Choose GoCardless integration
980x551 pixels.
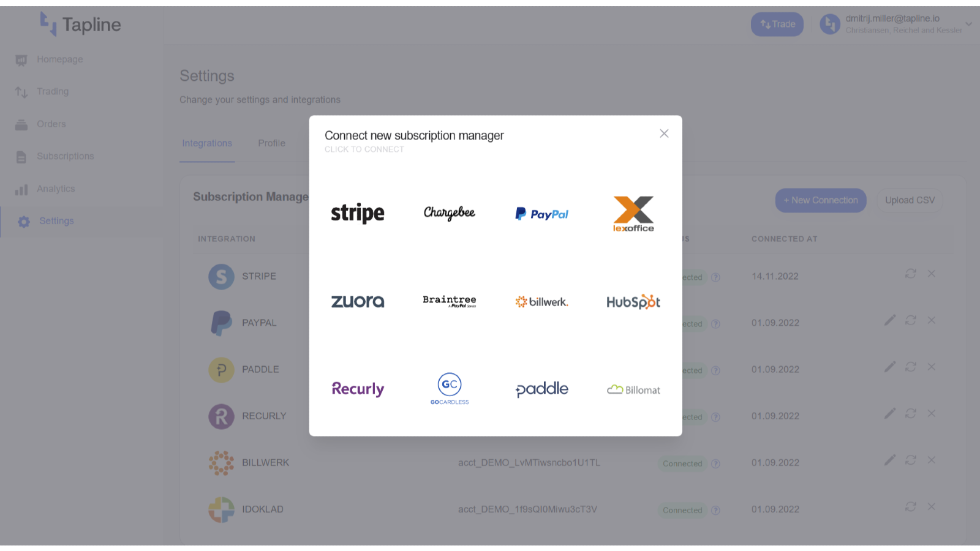450,389
